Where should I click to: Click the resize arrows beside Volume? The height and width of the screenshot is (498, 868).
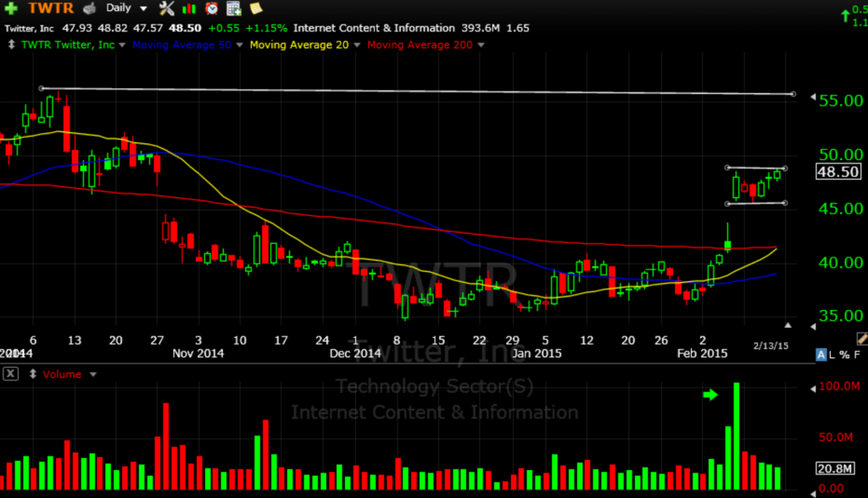[33, 374]
